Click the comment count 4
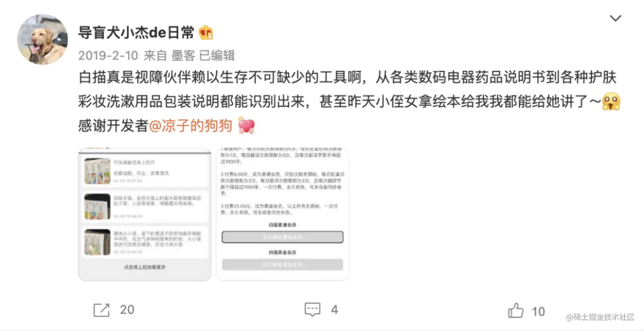 click(x=334, y=310)
